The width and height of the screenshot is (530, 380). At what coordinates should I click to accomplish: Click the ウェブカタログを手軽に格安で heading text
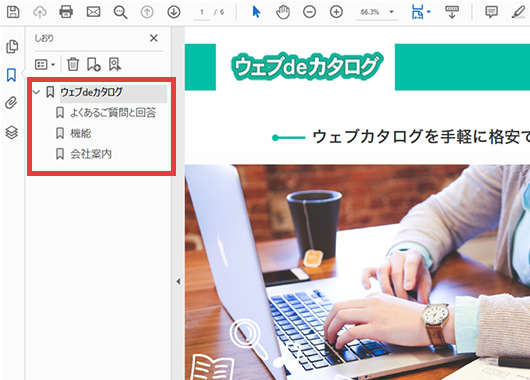click(421, 137)
